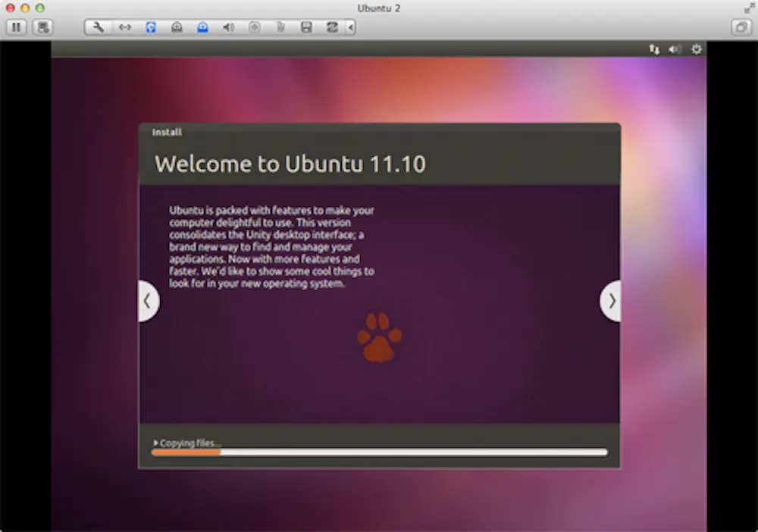Mute sound via the Ubuntu panel speaker
The width and height of the screenshot is (758, 532).
675,49
